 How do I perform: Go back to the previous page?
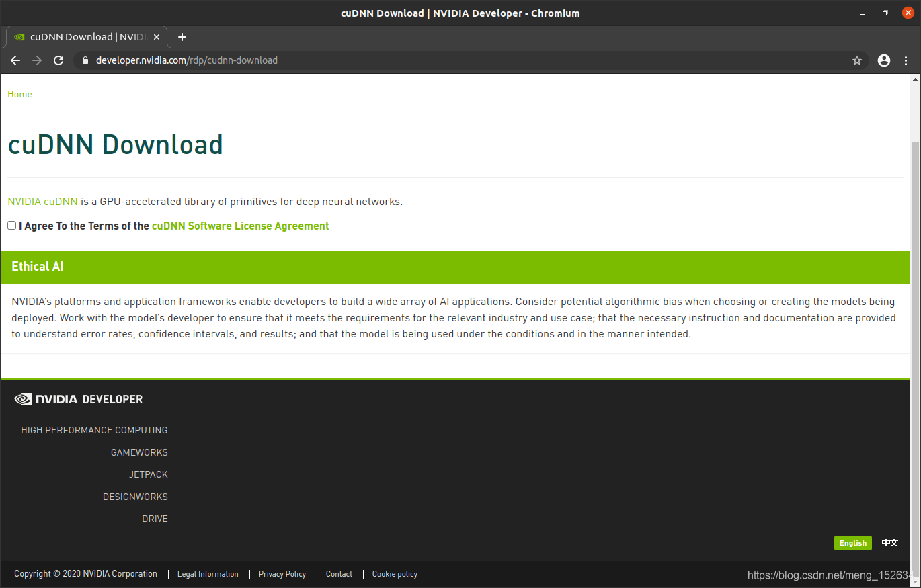(x=15, y=60)
